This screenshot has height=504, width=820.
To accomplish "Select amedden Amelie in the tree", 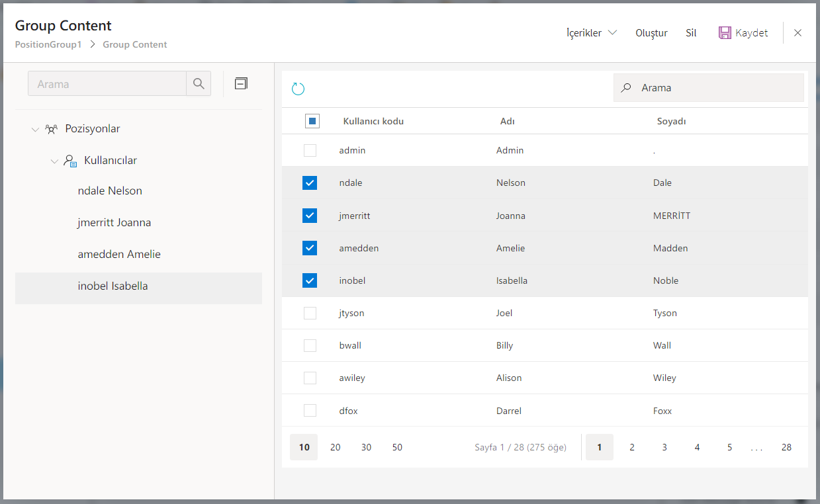I will click(119, 255).
